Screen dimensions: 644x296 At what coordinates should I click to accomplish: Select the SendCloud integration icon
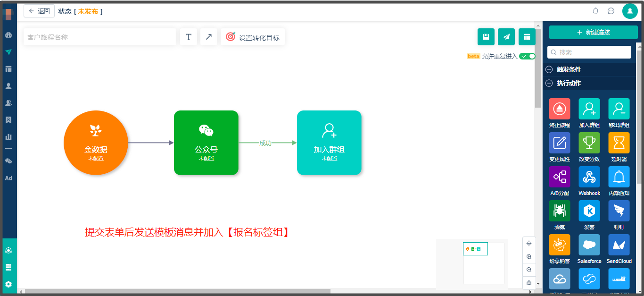(x=619, y=245)
